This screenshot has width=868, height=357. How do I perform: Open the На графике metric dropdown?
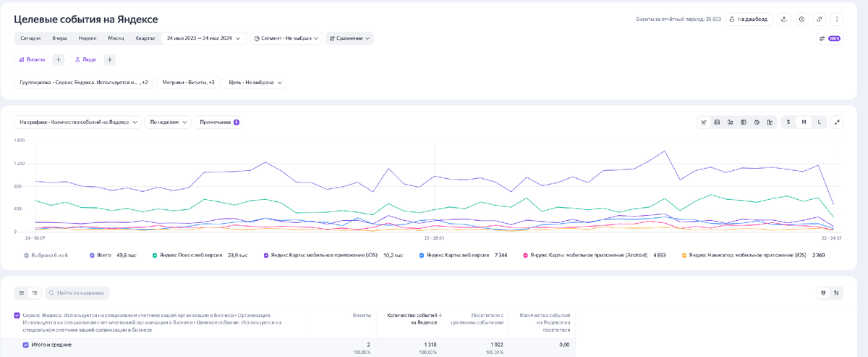tap(78, 122)
